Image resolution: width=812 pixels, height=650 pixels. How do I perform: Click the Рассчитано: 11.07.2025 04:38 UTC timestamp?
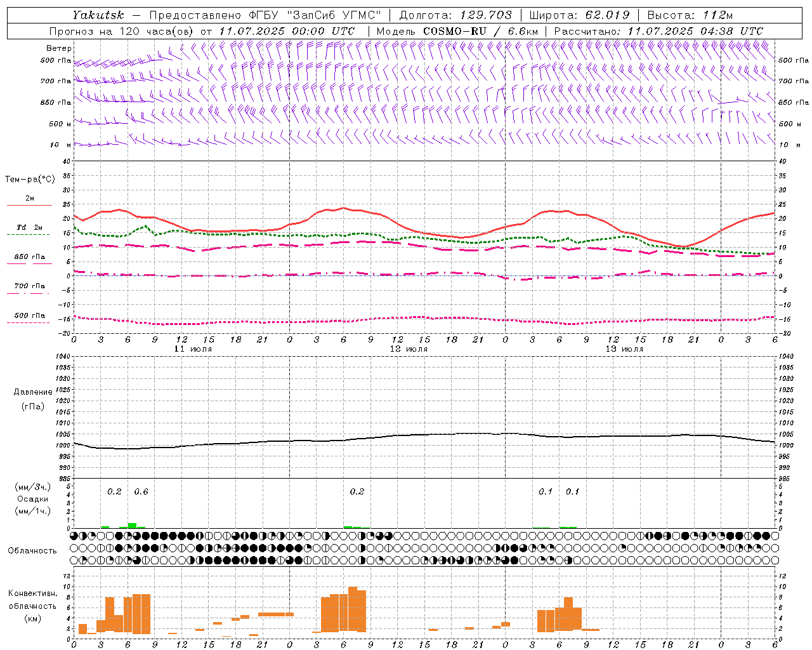pos(658,31)
